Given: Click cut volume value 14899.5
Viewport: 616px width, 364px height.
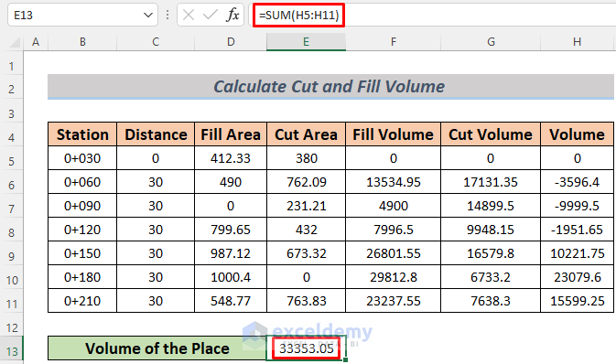Looking at the screenshot, I should pyautogui.click(x=491, y=206).
